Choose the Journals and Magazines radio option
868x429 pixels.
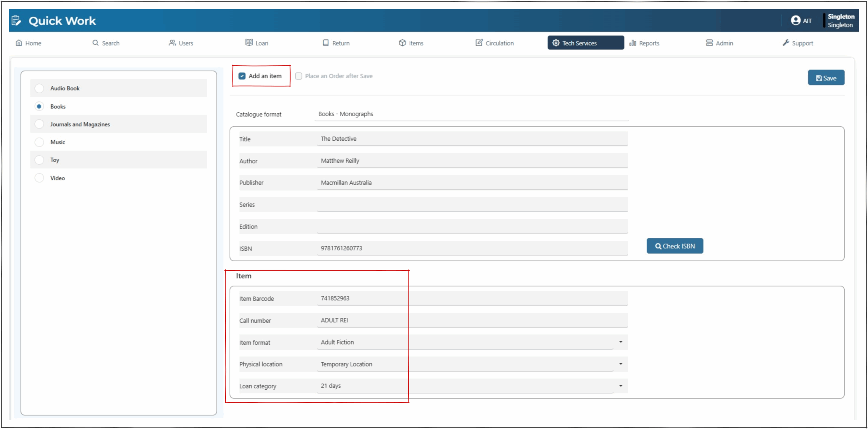click(x=39, y=124)
